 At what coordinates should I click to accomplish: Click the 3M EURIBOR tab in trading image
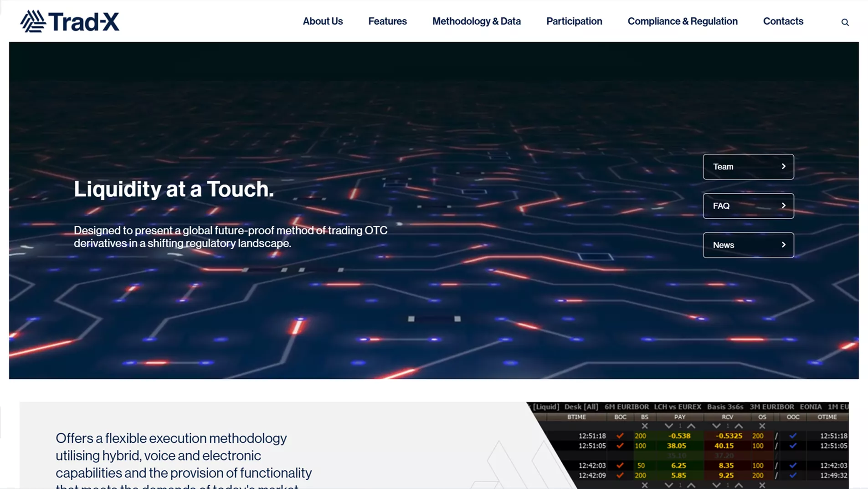pyautogui.click(x=771, y=407)
